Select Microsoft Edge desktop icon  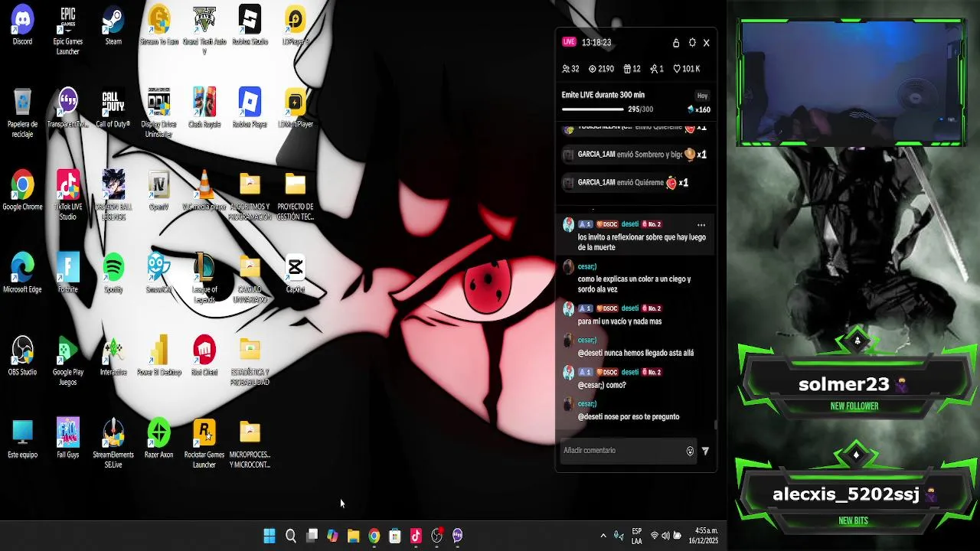(22, 274)
